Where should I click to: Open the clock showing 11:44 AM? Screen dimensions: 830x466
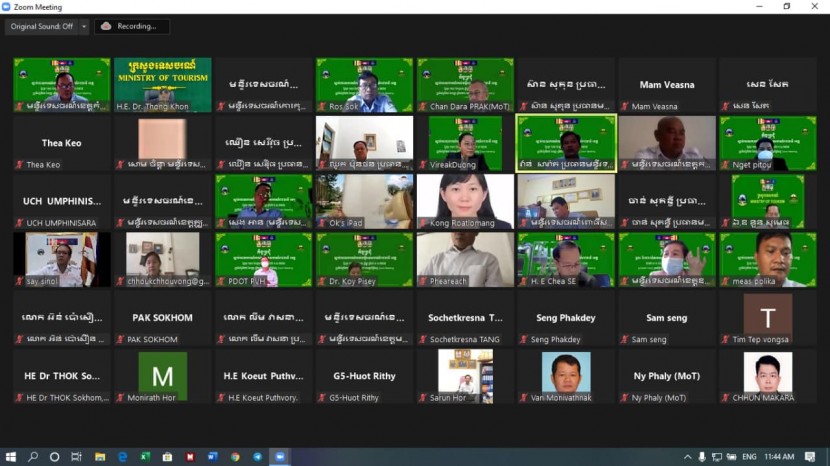pos(780,457)
